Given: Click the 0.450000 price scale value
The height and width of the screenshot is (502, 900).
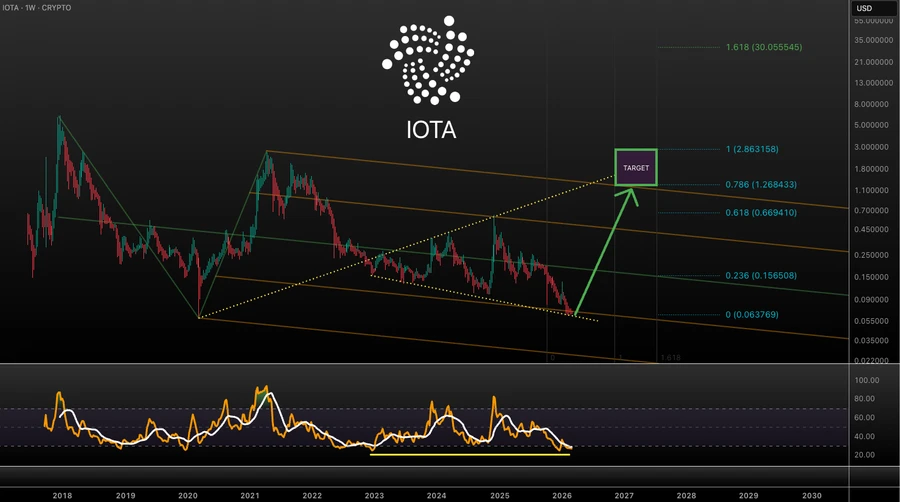Looking at the screenshot, I should [x=871, y=229].
